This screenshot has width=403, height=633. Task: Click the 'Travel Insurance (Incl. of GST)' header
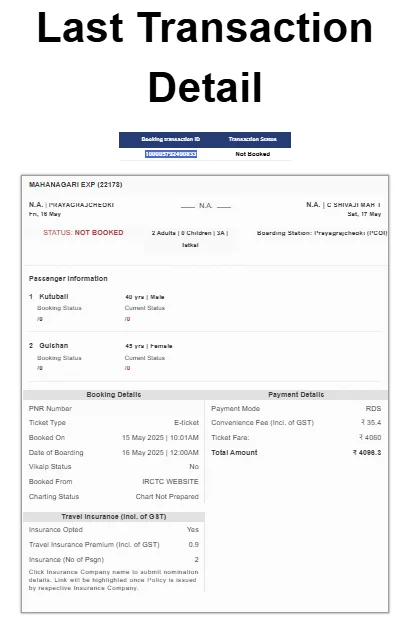114,516
